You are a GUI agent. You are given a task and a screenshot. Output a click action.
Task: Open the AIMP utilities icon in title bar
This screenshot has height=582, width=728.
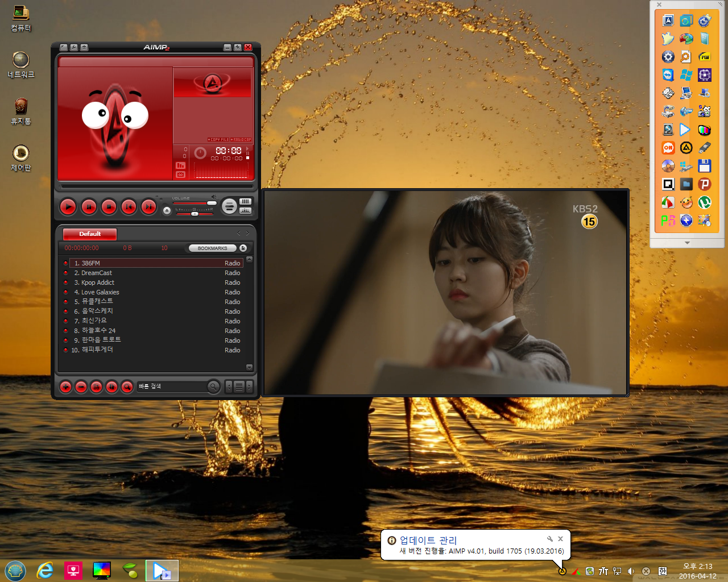click(84, 47)
